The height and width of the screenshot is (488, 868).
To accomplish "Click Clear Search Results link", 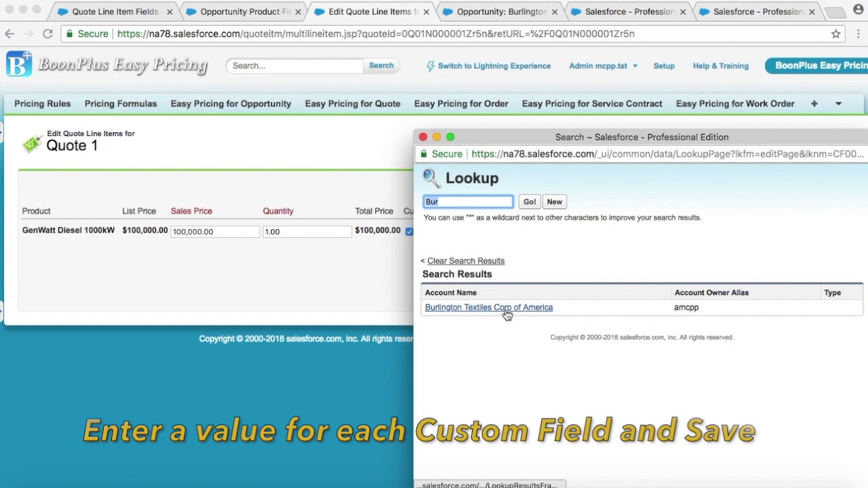I will 466,261.
